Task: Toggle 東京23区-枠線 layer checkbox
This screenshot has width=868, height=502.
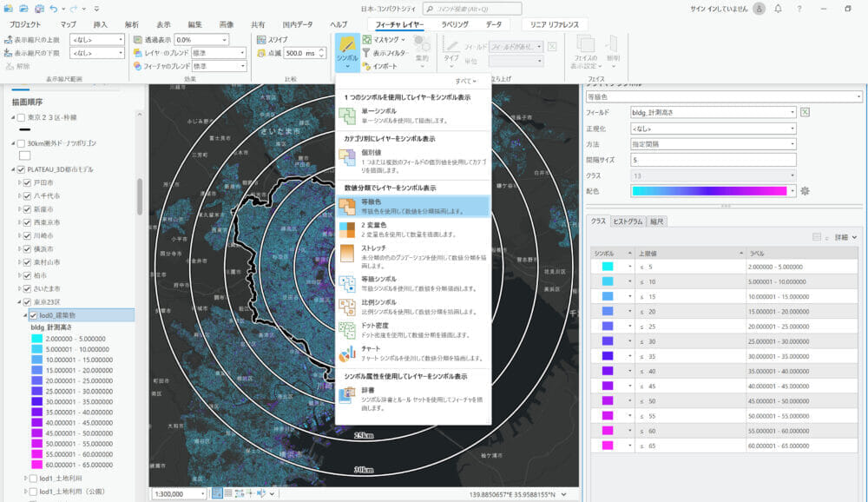Action: click(x=21, y=117)
